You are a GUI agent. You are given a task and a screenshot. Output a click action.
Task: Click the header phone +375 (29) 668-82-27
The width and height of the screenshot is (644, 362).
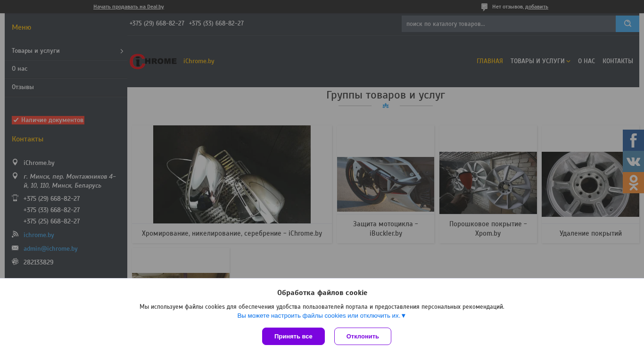[157, 24]
